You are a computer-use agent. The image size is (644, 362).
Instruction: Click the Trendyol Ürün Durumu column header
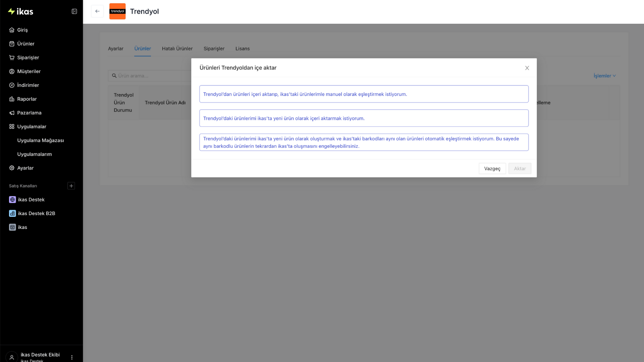point(123,103)
